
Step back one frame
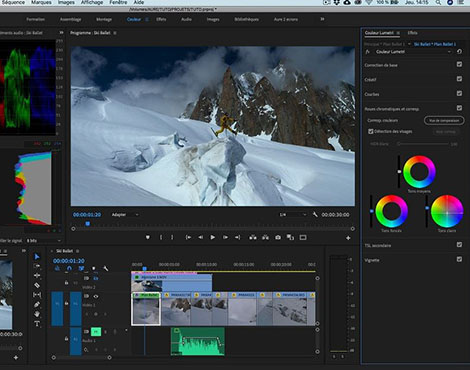[200, 237]
